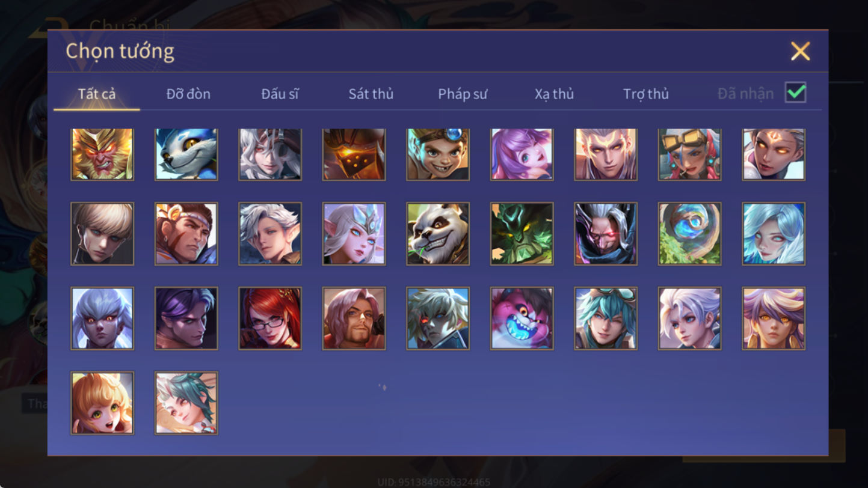Open the Sát thủ tab
The height and width of the screenshot is (488, 868).
coord(371,94)
